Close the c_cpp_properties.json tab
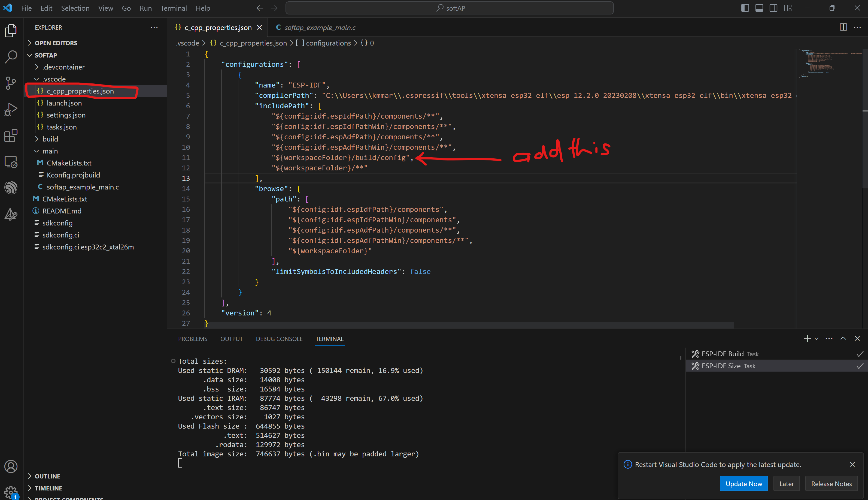This screenshot has height=500, width=868. (260, 27)
